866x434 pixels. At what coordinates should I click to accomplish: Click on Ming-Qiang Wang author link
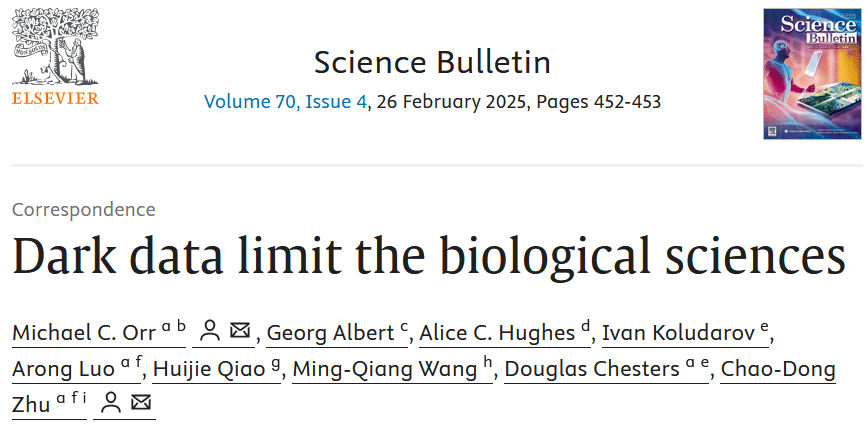click(x=384, y=369)
